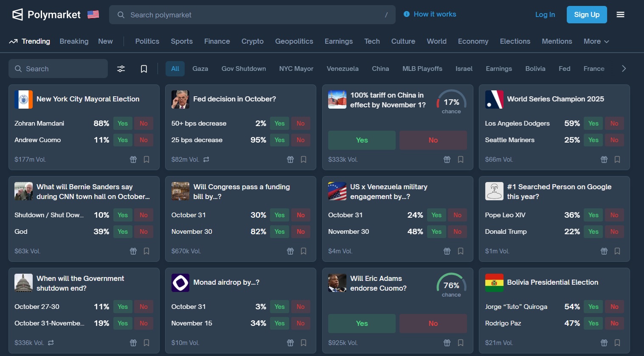Open the Fed decision market via Powell thumbnail
This screenshot has width=644, height=356.
click(180, 99)
